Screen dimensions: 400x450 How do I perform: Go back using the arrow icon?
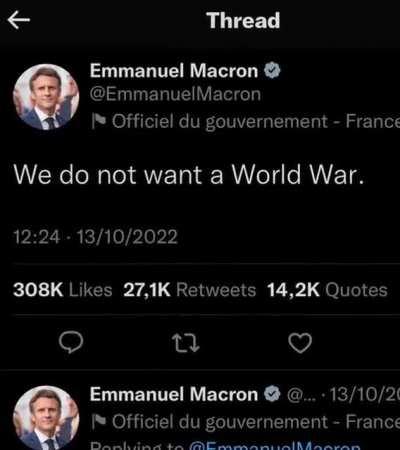(19, 20)
